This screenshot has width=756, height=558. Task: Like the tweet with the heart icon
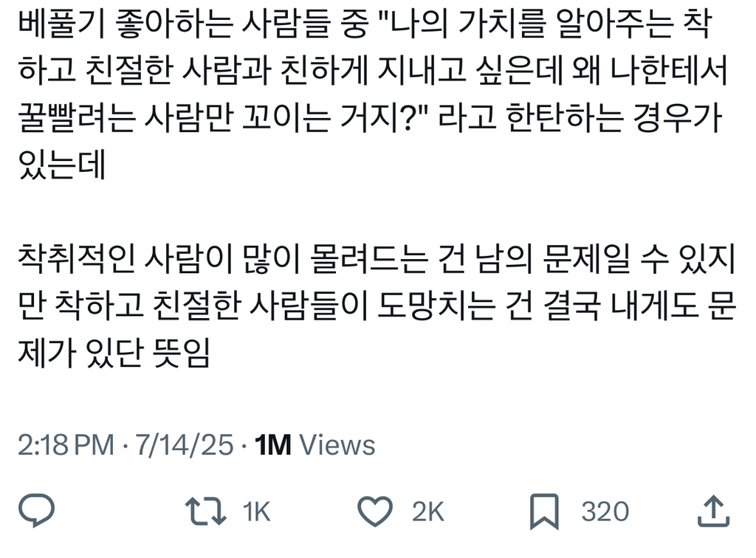coord(374,512)
